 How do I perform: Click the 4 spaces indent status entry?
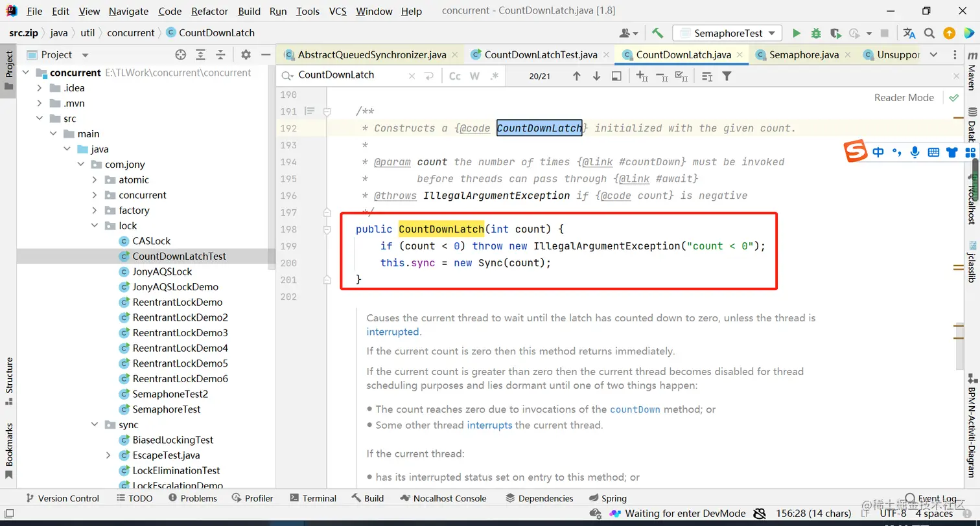(x=934, y=514)
